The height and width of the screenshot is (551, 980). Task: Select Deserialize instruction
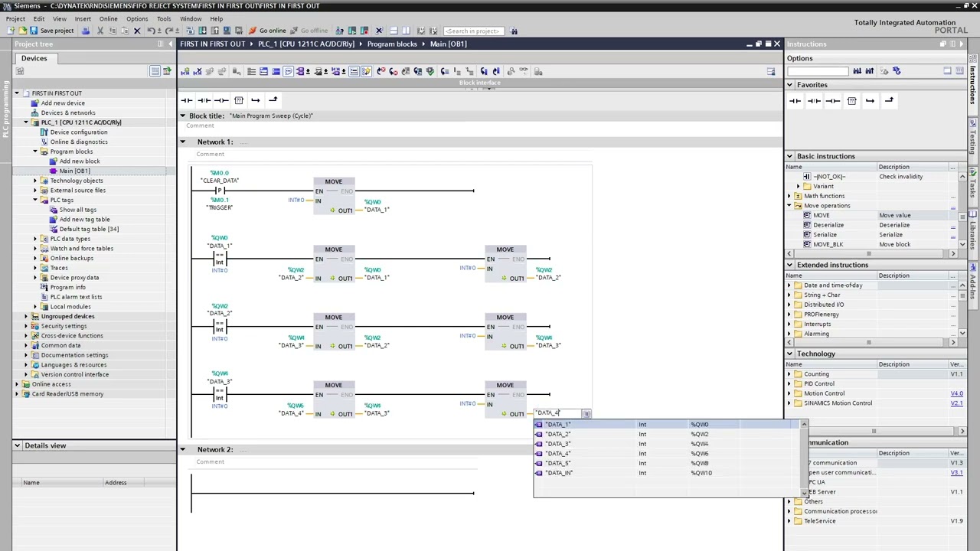tap(828, 225)
